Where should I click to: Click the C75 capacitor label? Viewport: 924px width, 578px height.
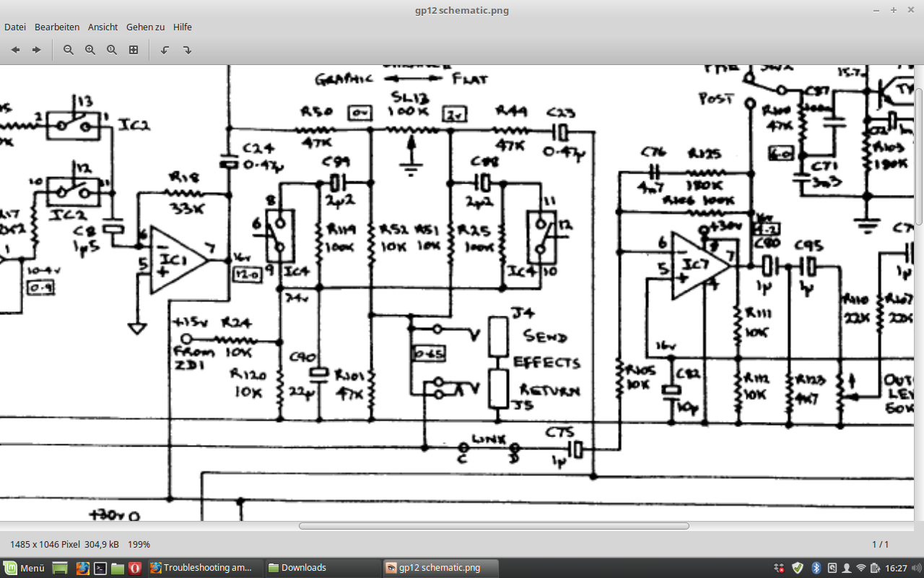(559, 433)
